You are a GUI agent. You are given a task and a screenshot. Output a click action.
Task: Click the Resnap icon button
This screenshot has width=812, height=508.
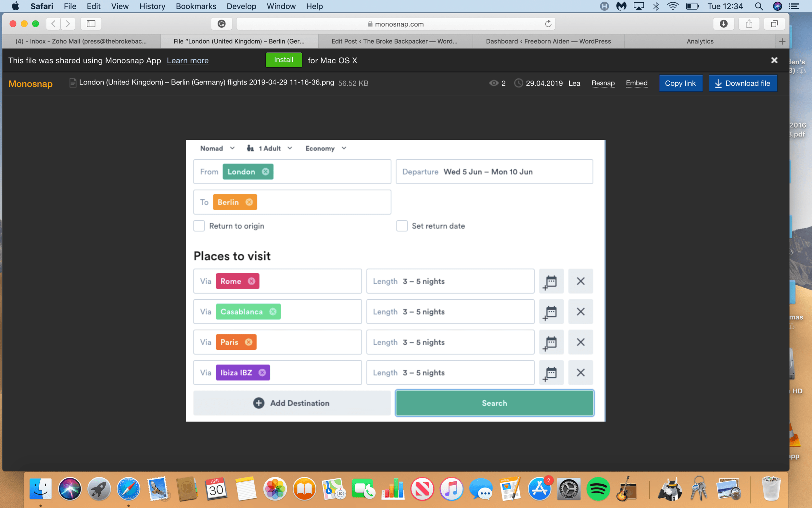pyautogui.click(x=602, y=83)
